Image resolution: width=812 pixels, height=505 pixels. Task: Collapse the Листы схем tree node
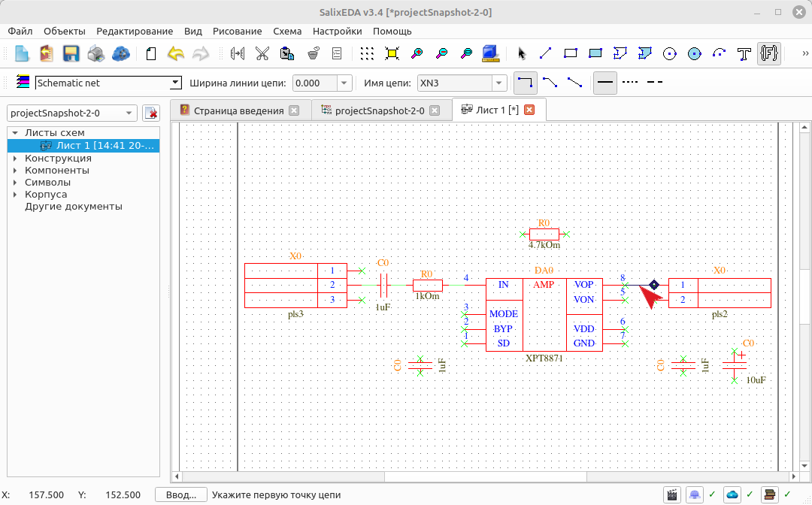[x=15, y=133]
